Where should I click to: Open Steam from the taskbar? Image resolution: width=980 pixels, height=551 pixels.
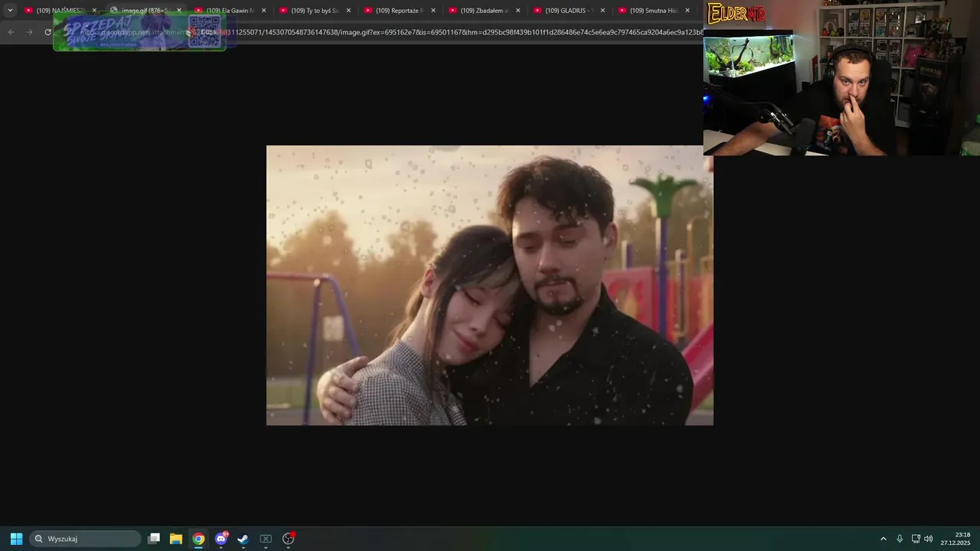pyautogui.click(x=243, y=539)
